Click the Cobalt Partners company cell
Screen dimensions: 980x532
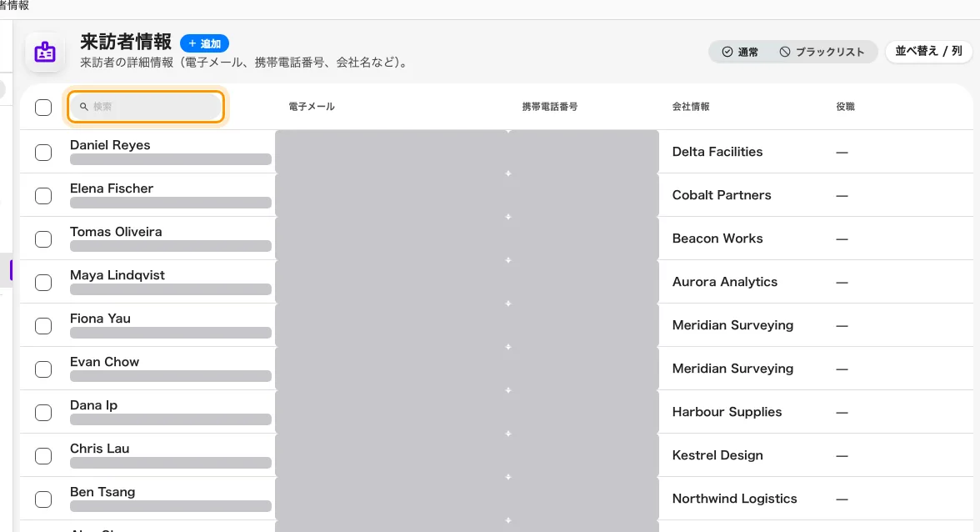click(722, 195)
